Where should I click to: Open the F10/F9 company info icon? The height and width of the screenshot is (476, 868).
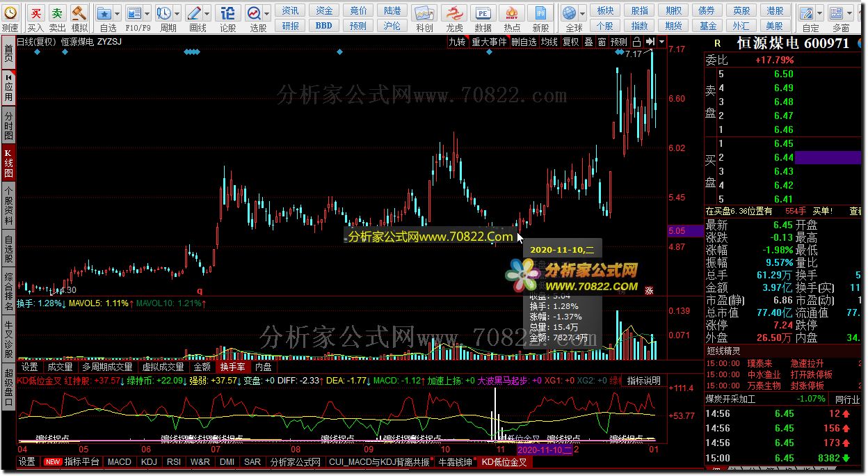[134, 13]
